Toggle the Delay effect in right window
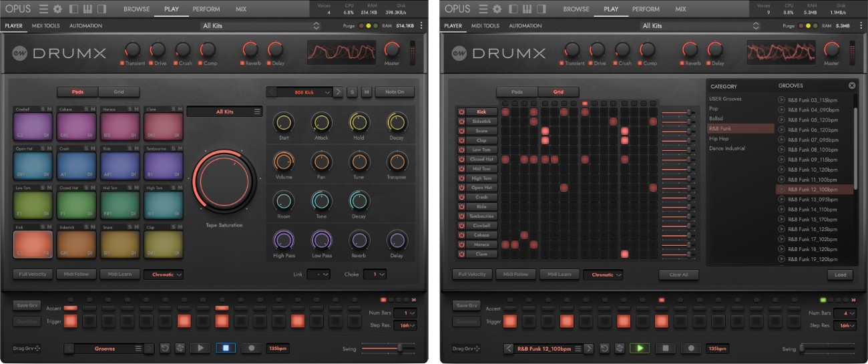The width and height of the screenshot is (868, 364). tap(708, 63)
